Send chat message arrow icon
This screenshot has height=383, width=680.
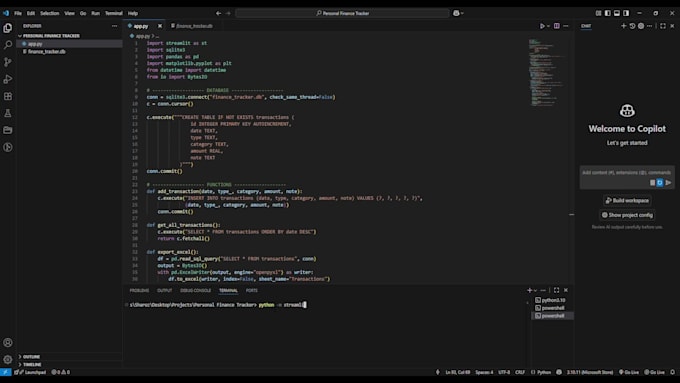(668, 183)
